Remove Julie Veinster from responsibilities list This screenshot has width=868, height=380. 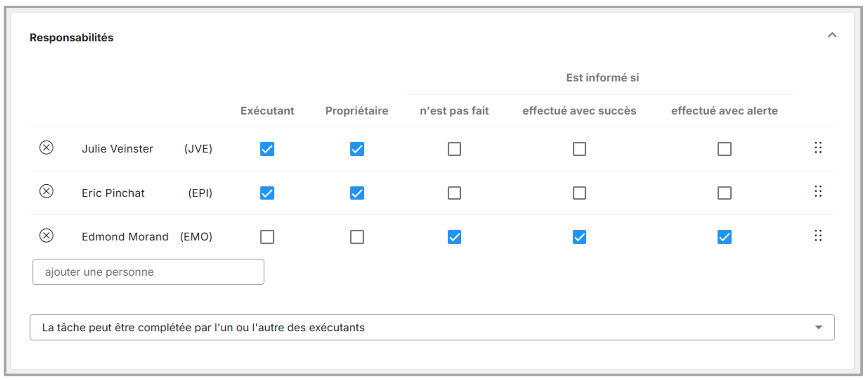point(46,148)
